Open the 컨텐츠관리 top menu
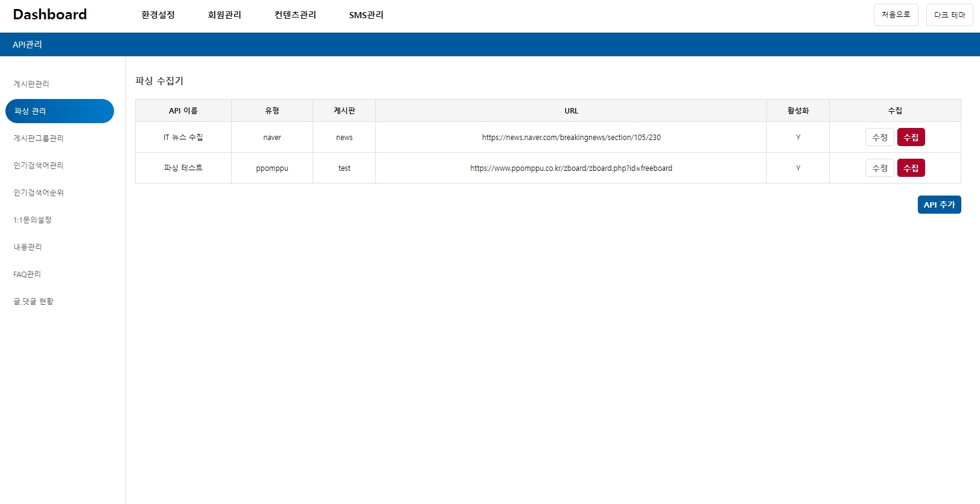The image size is (980, 504). click(295, 15)
